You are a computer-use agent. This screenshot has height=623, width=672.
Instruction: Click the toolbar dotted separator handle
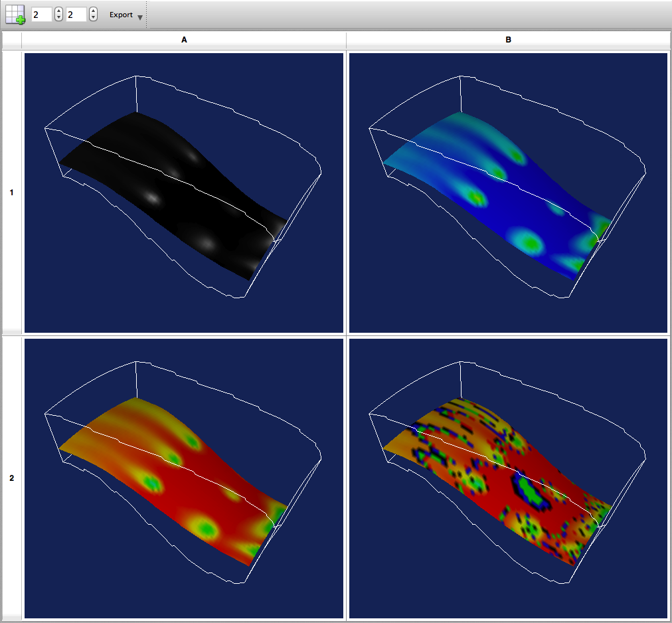pyautogui.click(x=147, y=15)
